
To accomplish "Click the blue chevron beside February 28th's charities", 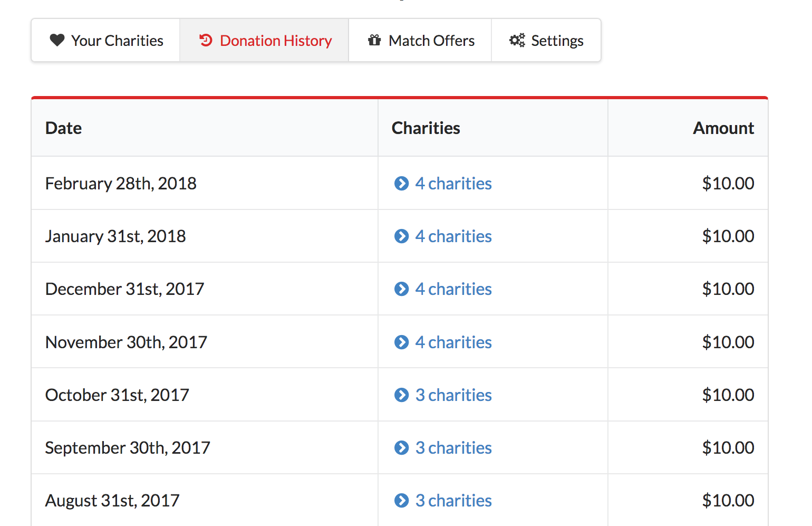I will [401, 183].
